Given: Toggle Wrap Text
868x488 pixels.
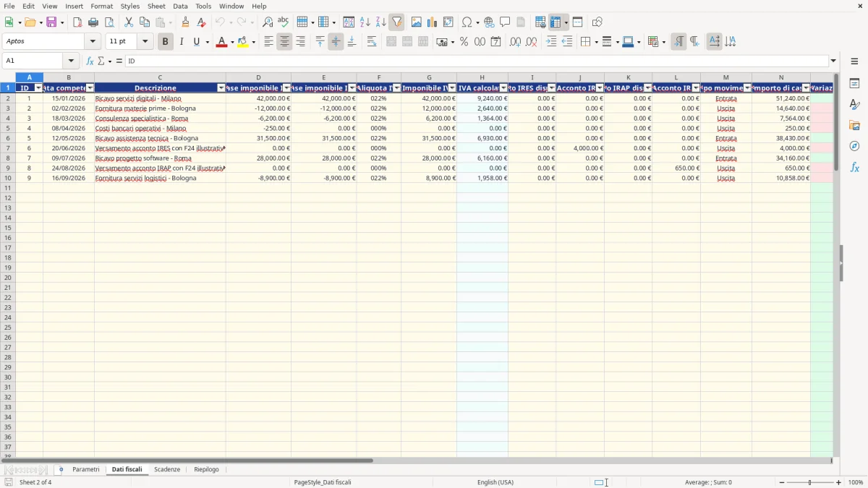Looking at the screenshot, I should coord(372,42).
